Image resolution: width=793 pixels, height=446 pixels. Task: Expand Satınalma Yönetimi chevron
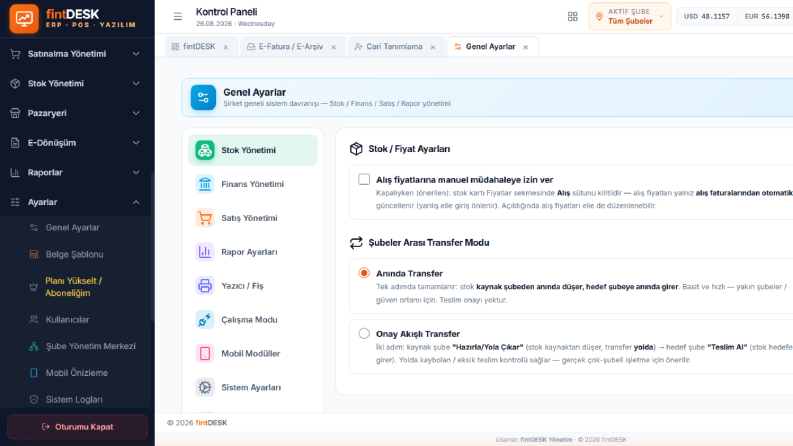136,54
